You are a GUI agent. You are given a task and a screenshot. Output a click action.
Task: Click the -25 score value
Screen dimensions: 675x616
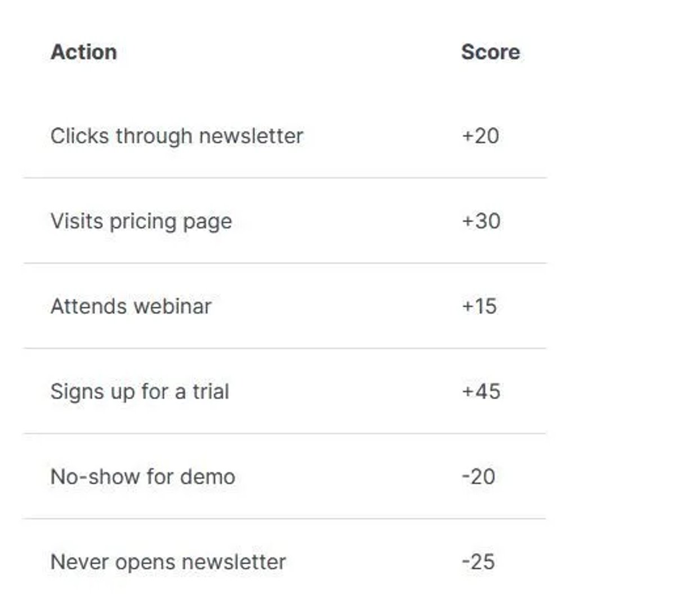(478, 562)
